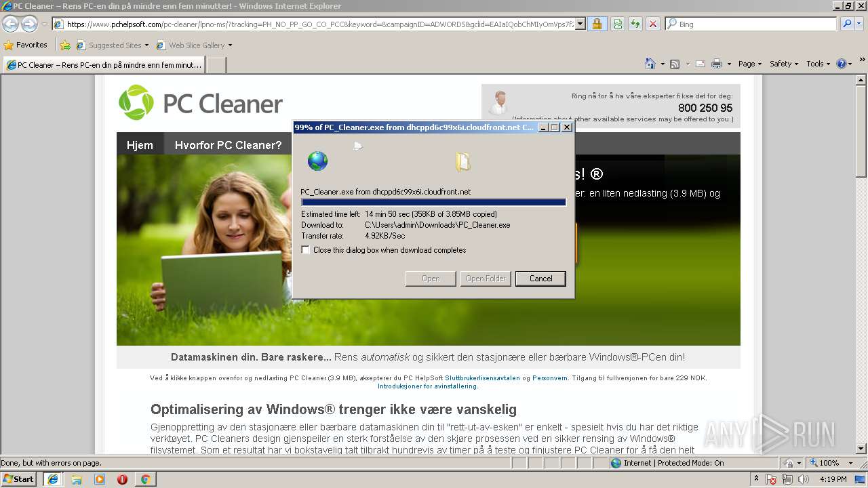Open the Sluttbrukerlisensavtalen link
Image resolution: width=868 pixels, height=488 pixels.
tap(483, 378)
